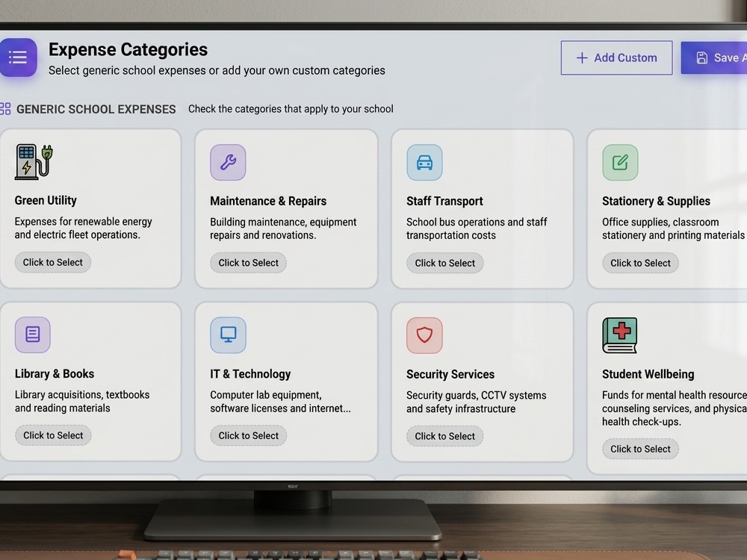
Task: Click the Library & Books document icon
Action: (x=32, y=335)
